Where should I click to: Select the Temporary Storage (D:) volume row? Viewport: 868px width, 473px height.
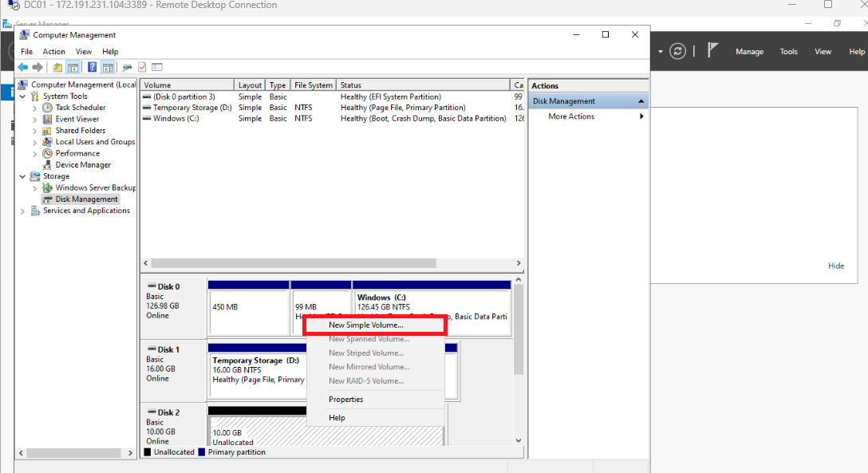tap(332, 108)
